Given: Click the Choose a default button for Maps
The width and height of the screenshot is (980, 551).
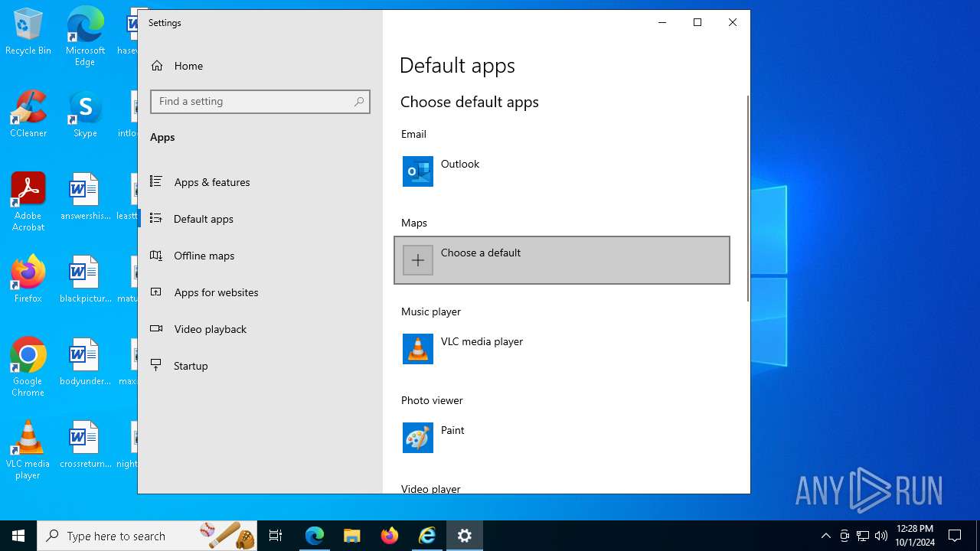Looking at the screenshot, I should point(561,260).
